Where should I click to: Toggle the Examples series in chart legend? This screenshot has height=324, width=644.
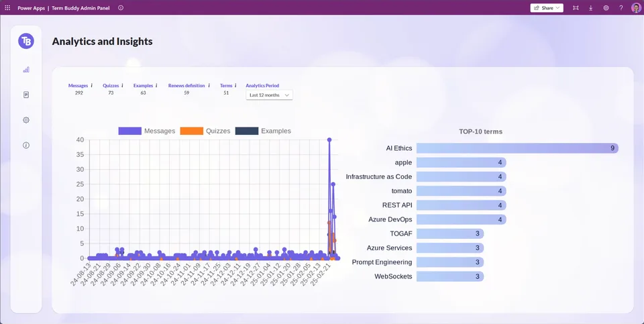pos(263,131)
